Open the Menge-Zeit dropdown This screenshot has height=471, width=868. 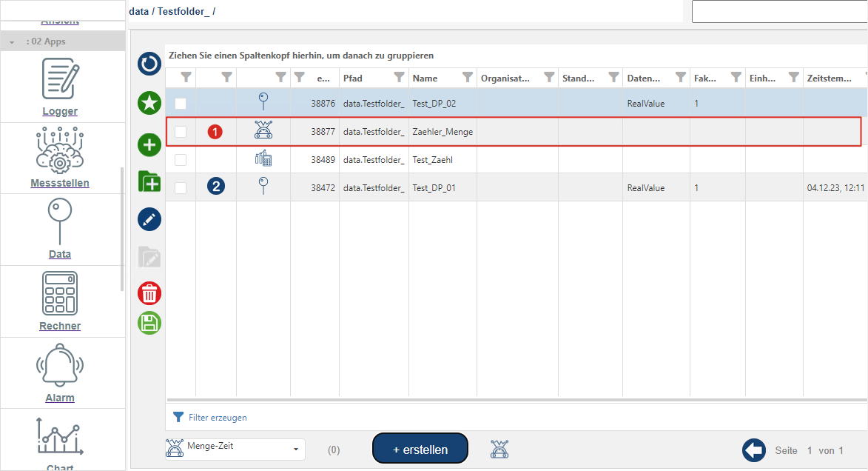(235, 449)
